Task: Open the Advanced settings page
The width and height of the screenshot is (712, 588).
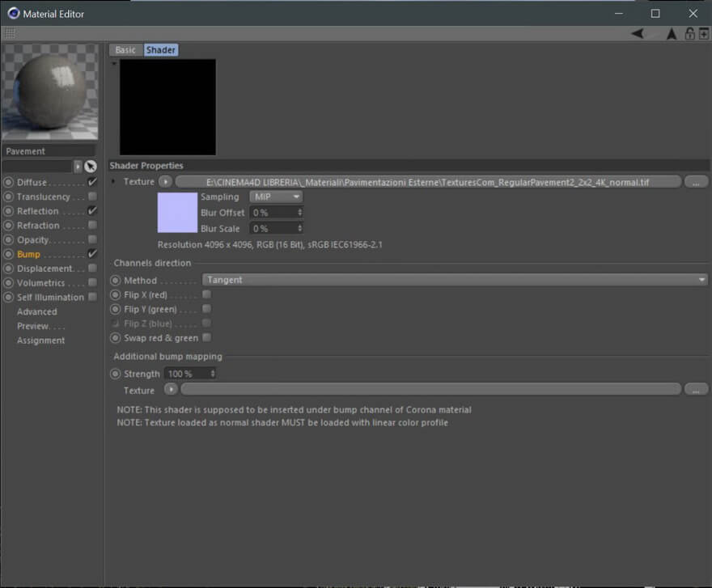Action: (x=37, y=312)
